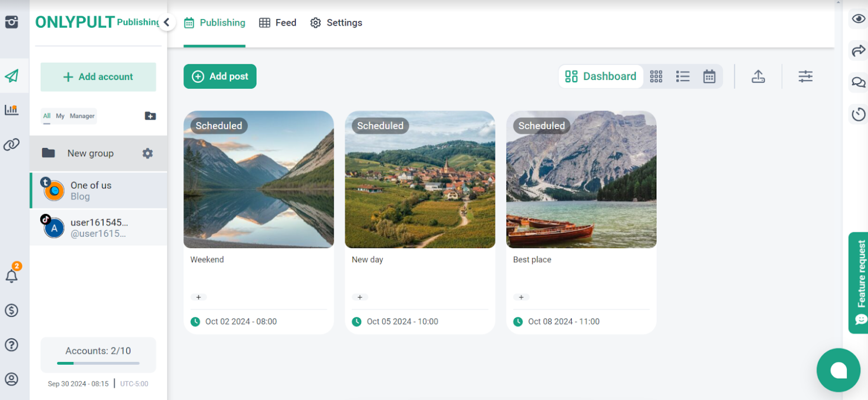Open the help question mark icon
Image resolution: width=868 pixels, height=400 pixels.
point(12,345)
